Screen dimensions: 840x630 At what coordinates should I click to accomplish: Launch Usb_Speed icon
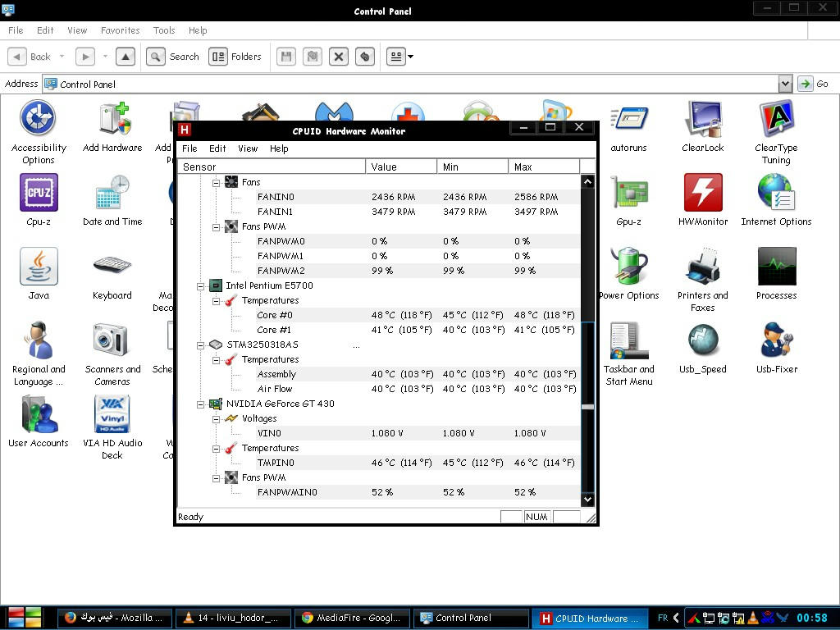point(703,348)
